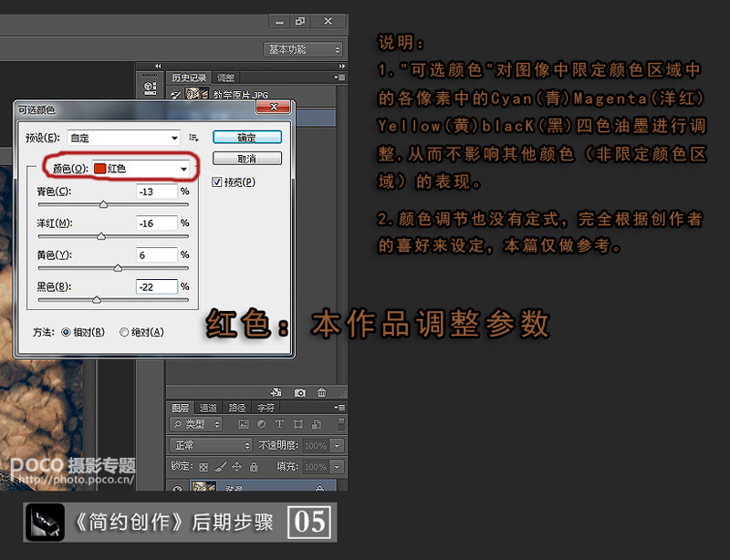Switch to the 路径 (Paths) tab

point(237,409)
